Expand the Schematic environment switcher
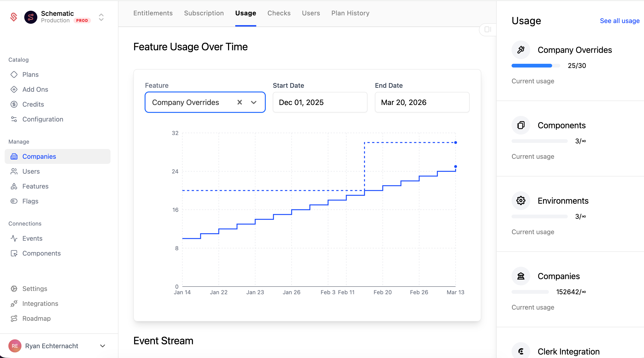The height and width of the screenshot is (358, 644). tap(101, 17)
